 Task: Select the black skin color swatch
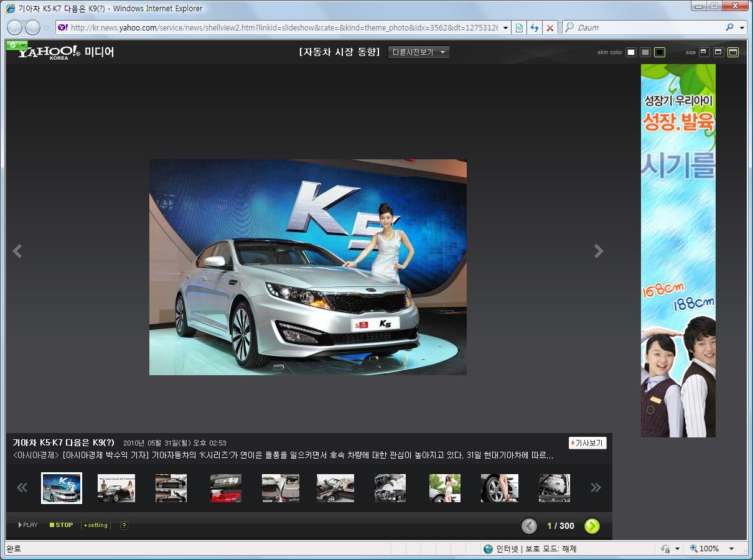660,52
